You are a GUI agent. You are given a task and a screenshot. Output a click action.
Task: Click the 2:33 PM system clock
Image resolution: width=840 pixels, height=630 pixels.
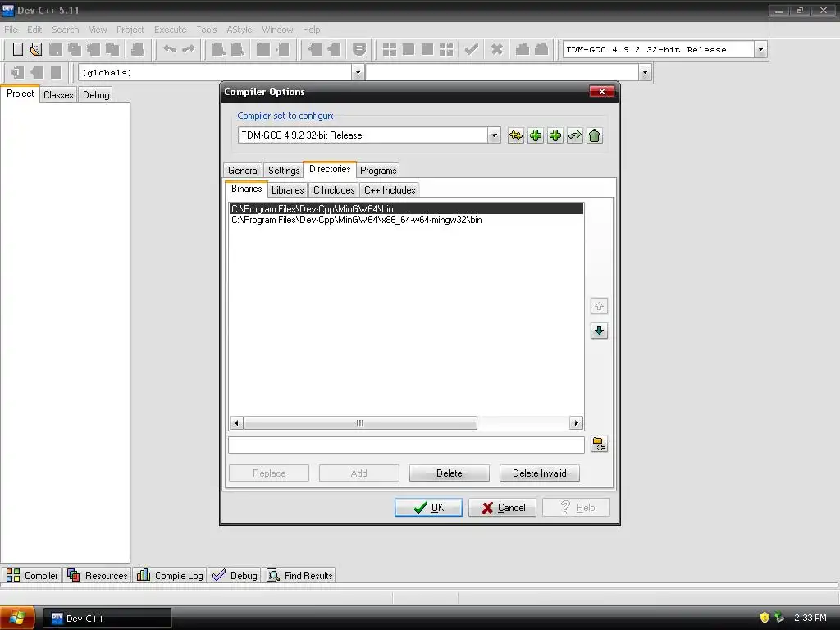point(810,618)
